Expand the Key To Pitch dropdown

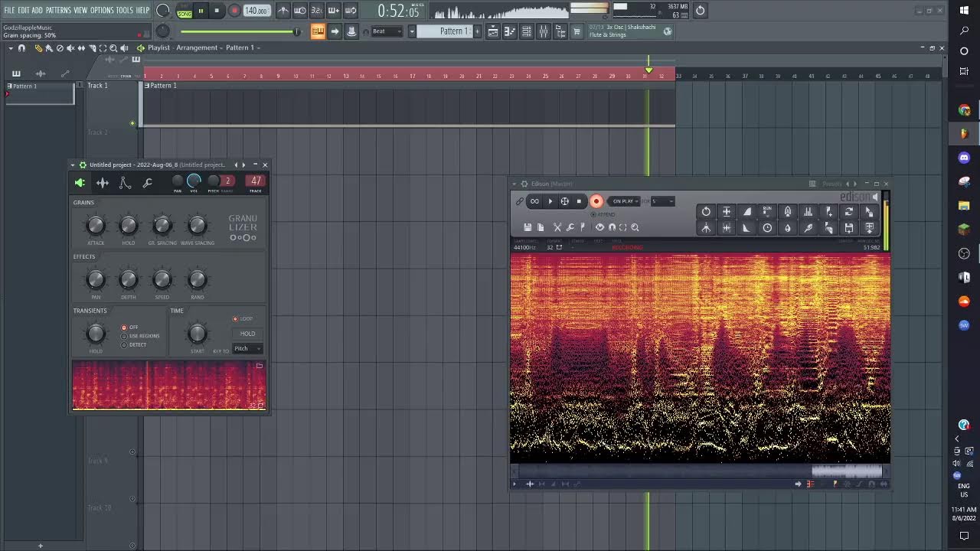click(247, 349)
